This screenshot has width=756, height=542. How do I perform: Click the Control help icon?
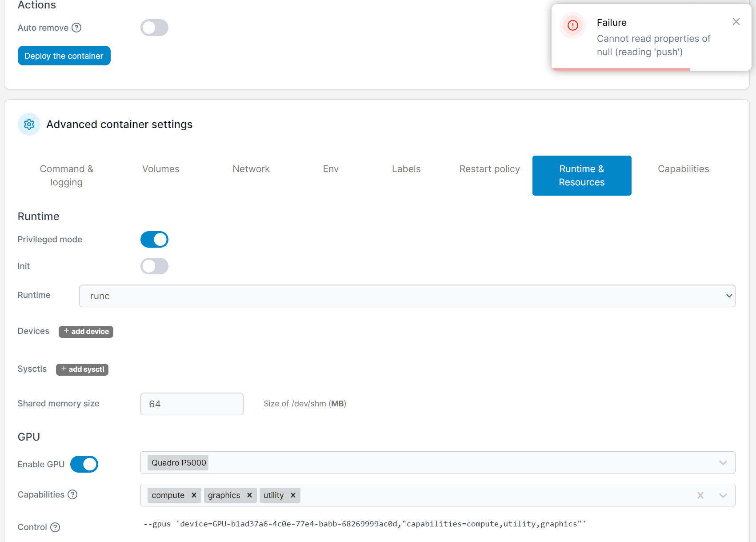coord(56,527)
